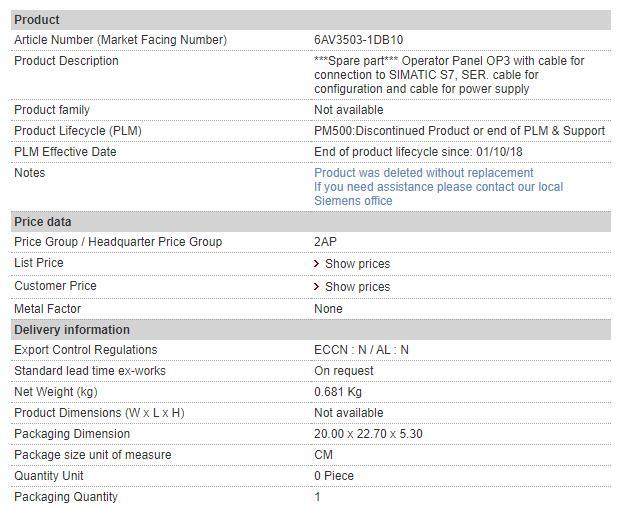Screen dimensions: 621x507
Task: Click the PLM Effective Date value
Action: pyautogui.click(x=418, y=152)
